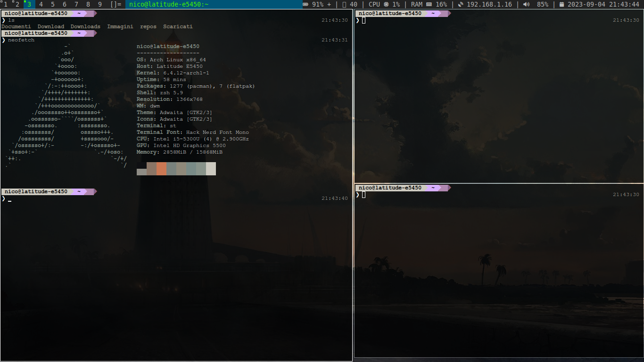
Task: Click the lightest off-white neofetch color block
Action: coord(211,169)
